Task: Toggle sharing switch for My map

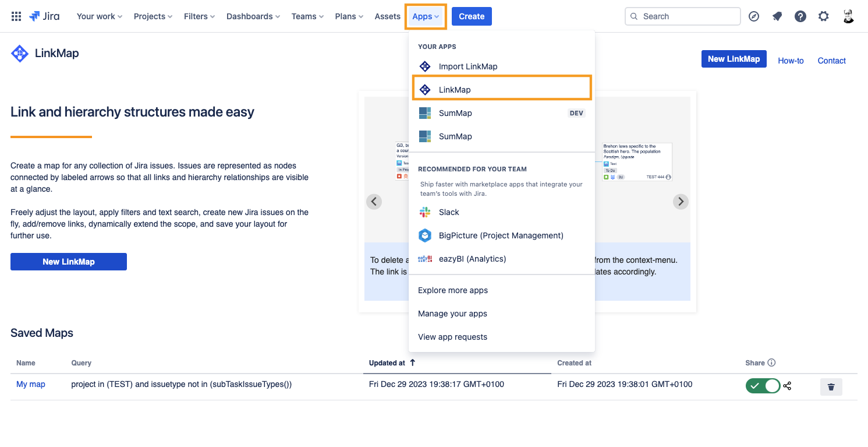Action: [x=763, y=386]
